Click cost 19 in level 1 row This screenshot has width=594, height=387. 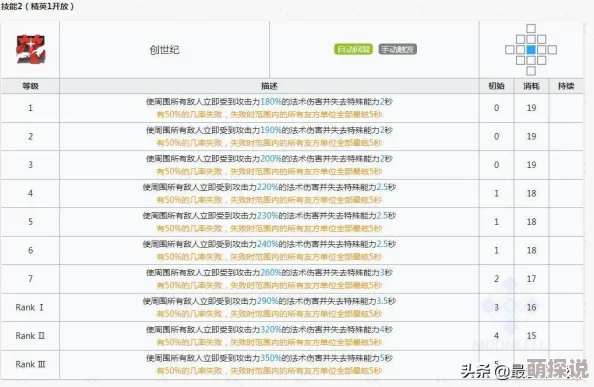pos(531,108)
